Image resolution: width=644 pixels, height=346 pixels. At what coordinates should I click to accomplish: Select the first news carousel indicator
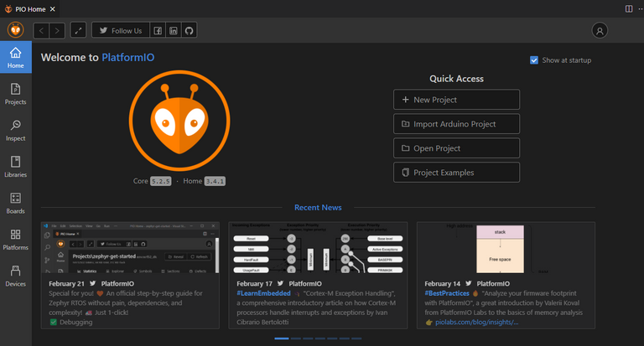coord(282,338)
